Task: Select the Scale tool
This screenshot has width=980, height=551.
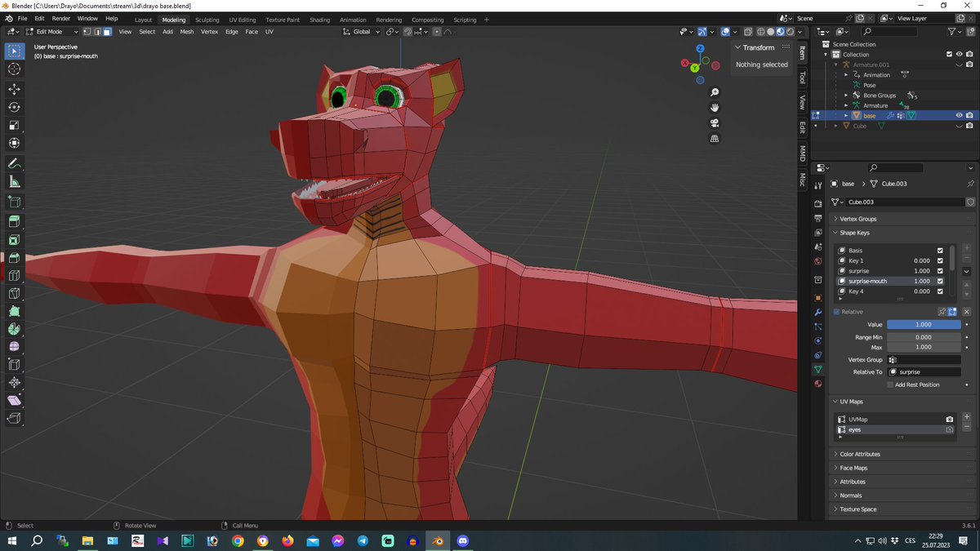Action: tap(14, 125)
